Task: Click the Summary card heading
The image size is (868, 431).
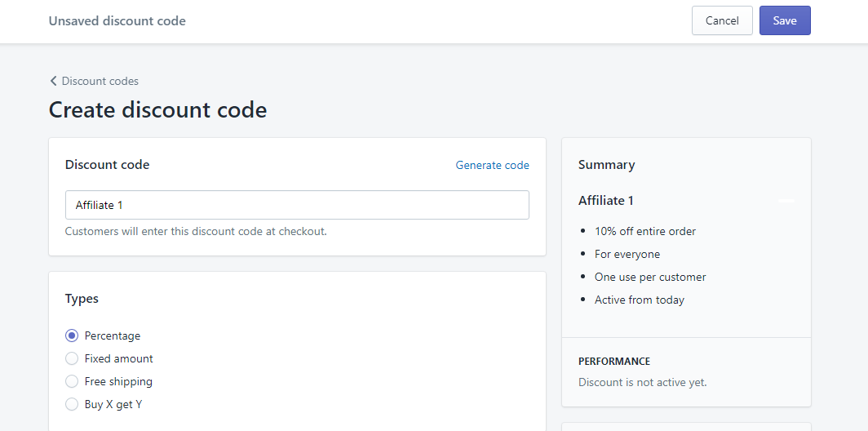Action: point(607,165)
